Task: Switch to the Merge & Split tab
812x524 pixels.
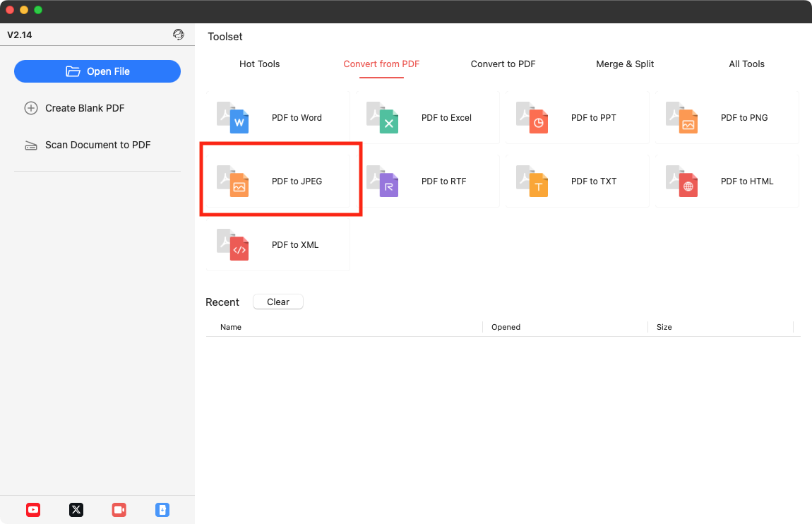Action: [625, 64]
